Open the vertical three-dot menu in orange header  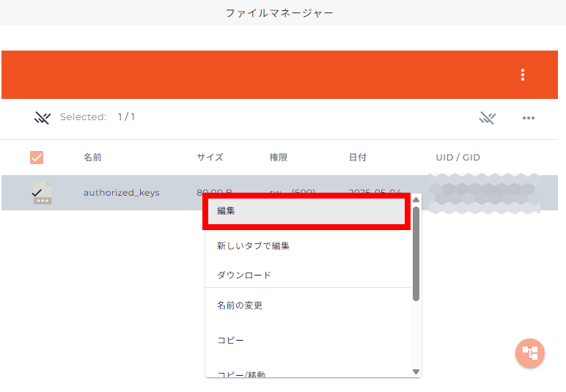[522, 75]
